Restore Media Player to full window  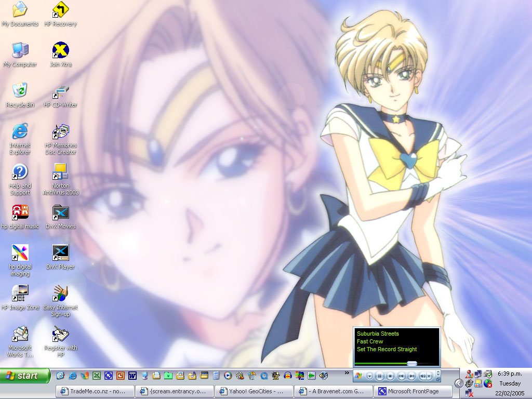(438, 379)
